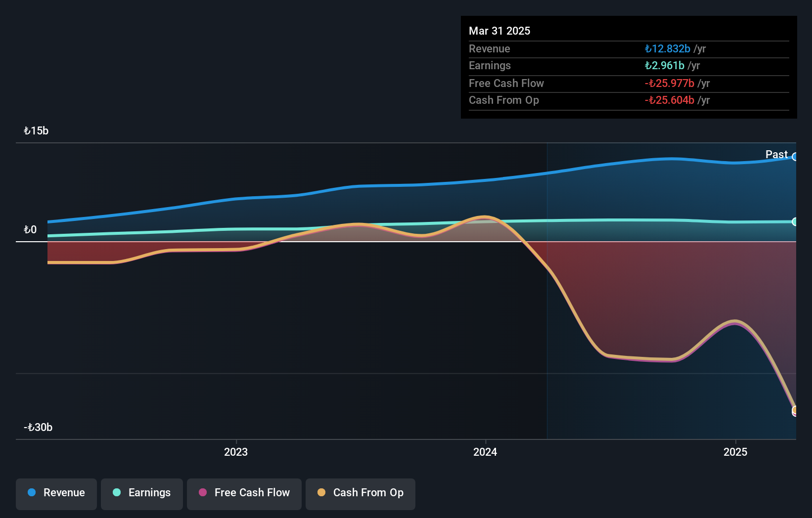Click the Past label on the chart
Screen dimensions: 812x518
point(776,154)
